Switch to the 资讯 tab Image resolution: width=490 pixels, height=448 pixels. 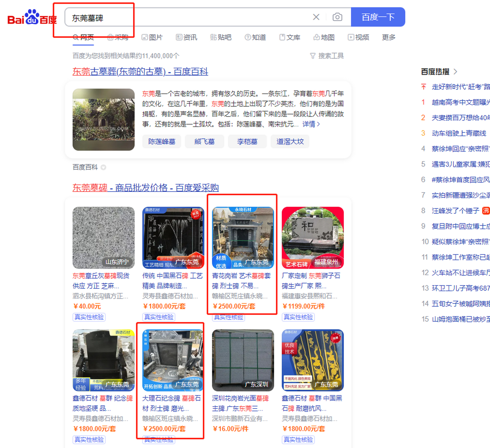click(187, 37)
